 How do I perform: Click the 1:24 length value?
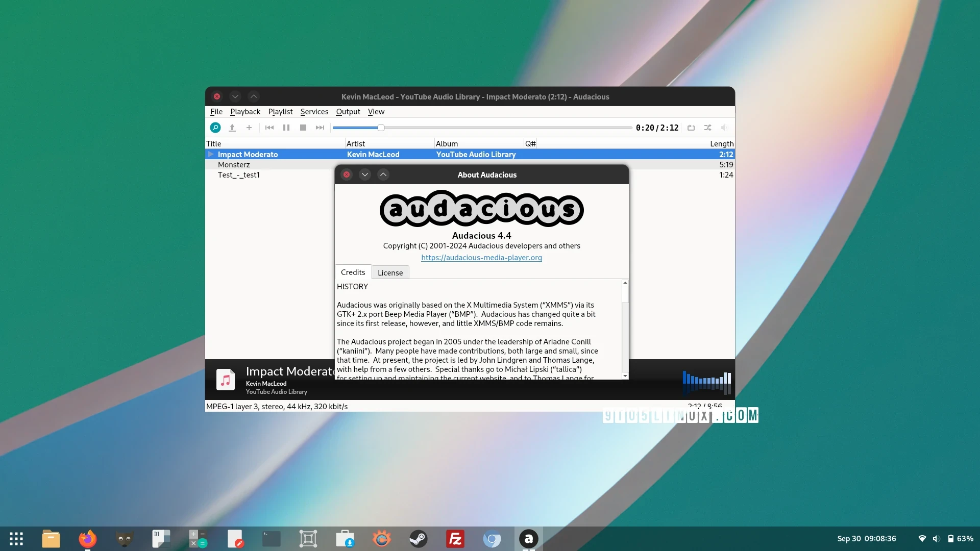pyautogui.click(x=726, y=175)
